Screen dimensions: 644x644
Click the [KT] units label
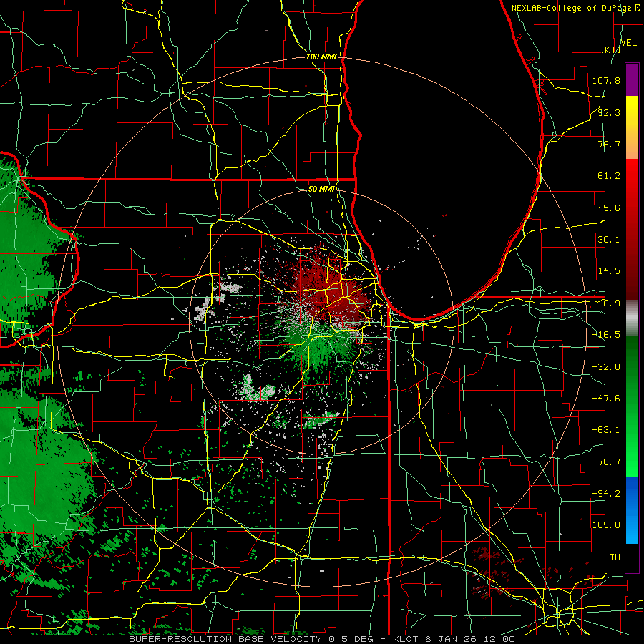tap(610, 49)
